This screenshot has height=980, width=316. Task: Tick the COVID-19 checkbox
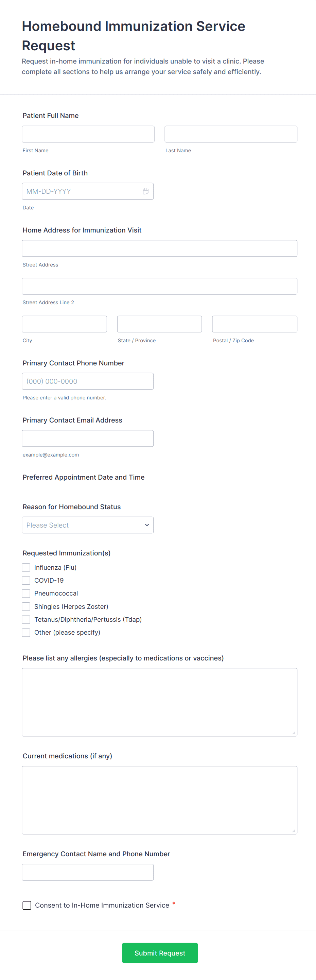[x=26, y=581]
